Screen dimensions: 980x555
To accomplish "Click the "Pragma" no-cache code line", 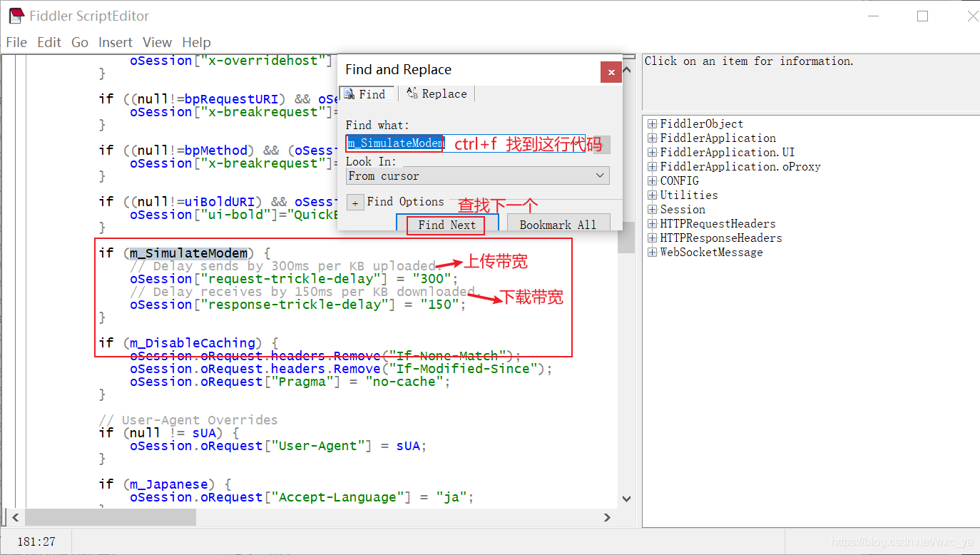I will point(290,382).
